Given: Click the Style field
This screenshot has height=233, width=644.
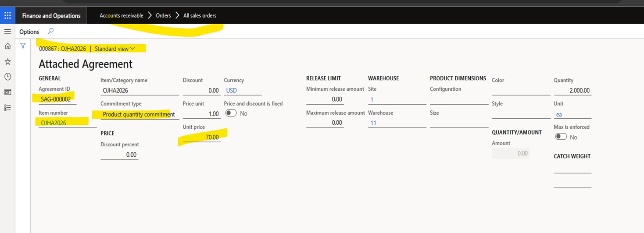Looking at the screenshot, I should tap(521, 114).
